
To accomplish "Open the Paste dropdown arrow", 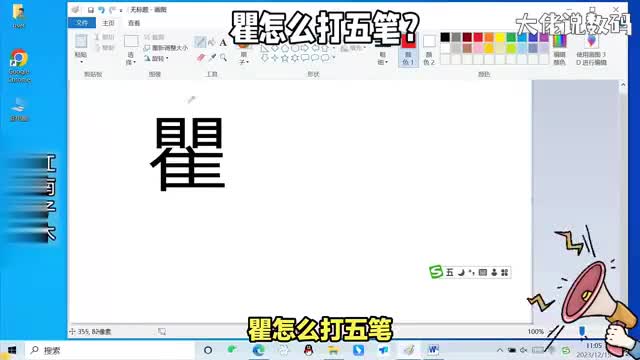I will tap(81, 62).
